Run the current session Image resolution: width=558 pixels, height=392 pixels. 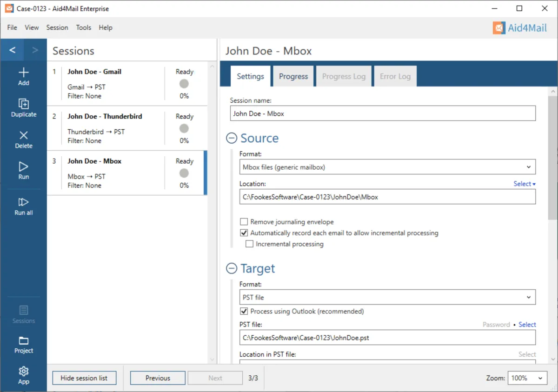pos(23,167)
